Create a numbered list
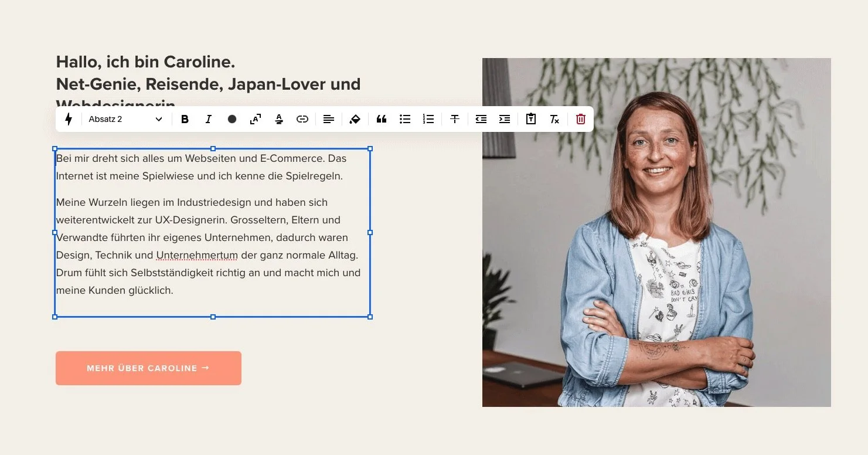This screenshot has height=455, width=868. point(428,119)
